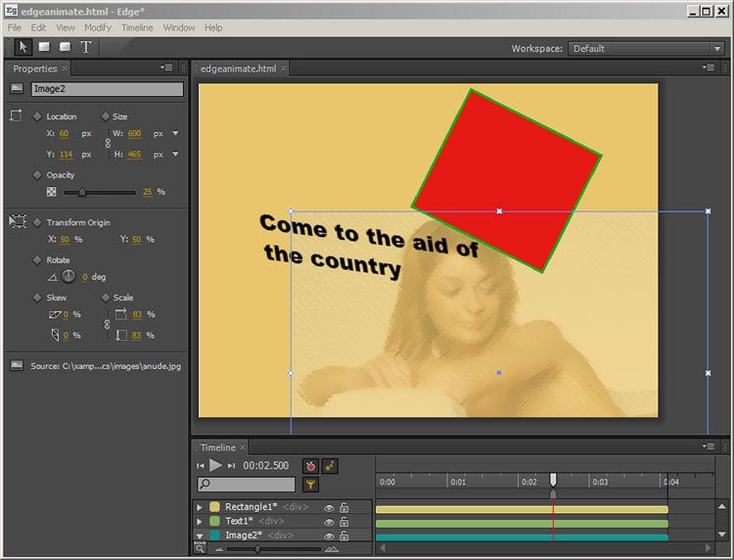734x560 pixels.
Task: Click the timeline filter funnel icon
Action: point(310,485)
